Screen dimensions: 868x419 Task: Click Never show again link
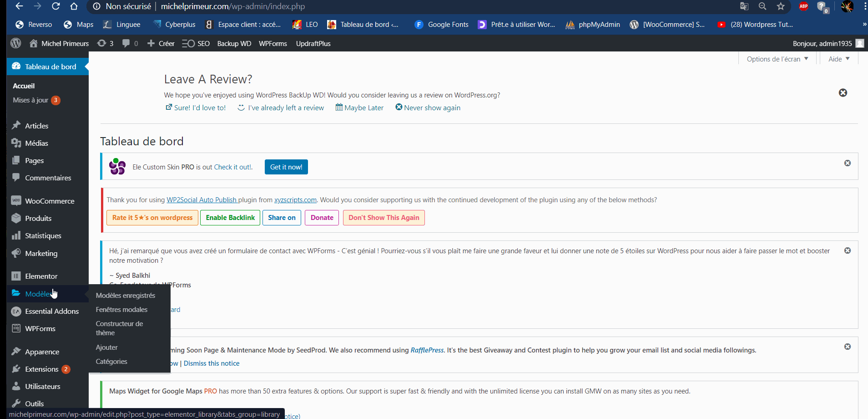pyautogui.click(x=428, y=107)
